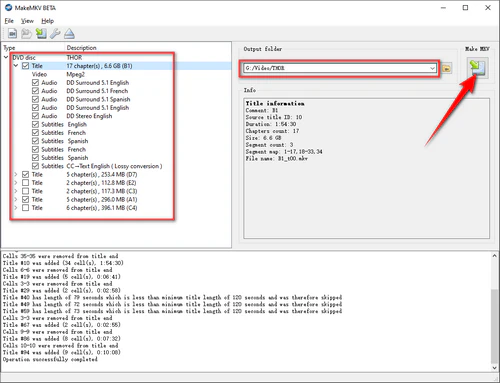Click the 'File name: B1_t00.mkv' info line
The height and width of the screenshot is (383, 500).
[x=276, y=159]
